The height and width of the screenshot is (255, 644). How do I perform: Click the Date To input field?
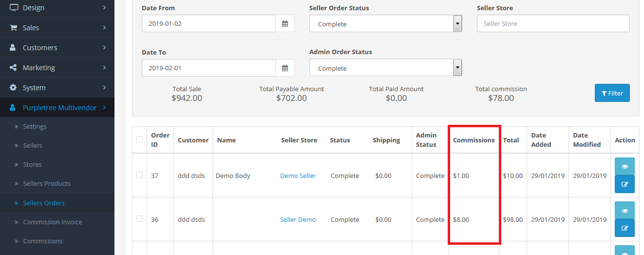pos(208,68)
